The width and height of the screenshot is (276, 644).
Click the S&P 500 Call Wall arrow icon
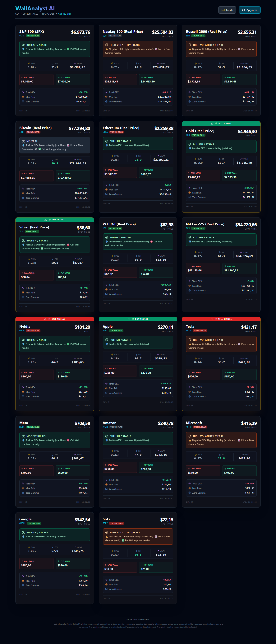click(x=22, y=77)
